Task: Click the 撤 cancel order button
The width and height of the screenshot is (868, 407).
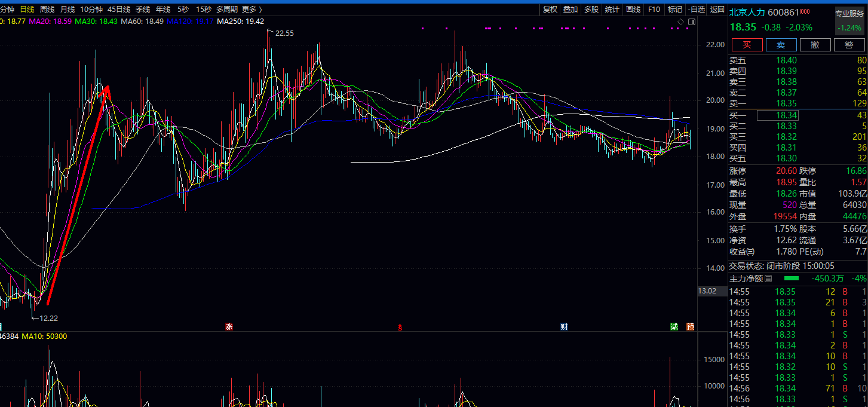Action: [x=815, y=45]
